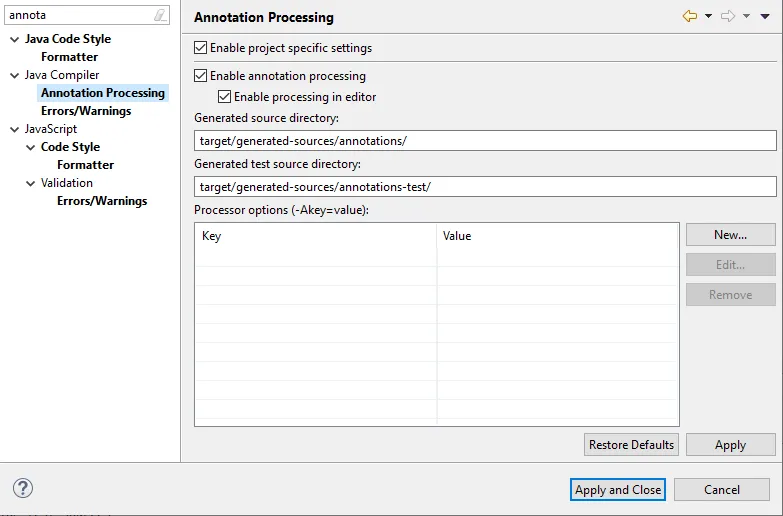Click the Apply and Close button
The image size is (783, 516).
[618, 490]
